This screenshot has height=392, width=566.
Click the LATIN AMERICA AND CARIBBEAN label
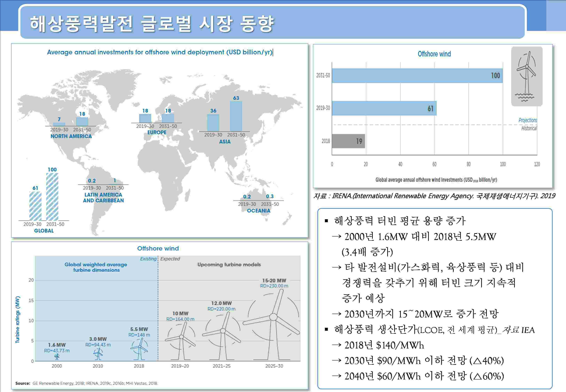[103, 198]
